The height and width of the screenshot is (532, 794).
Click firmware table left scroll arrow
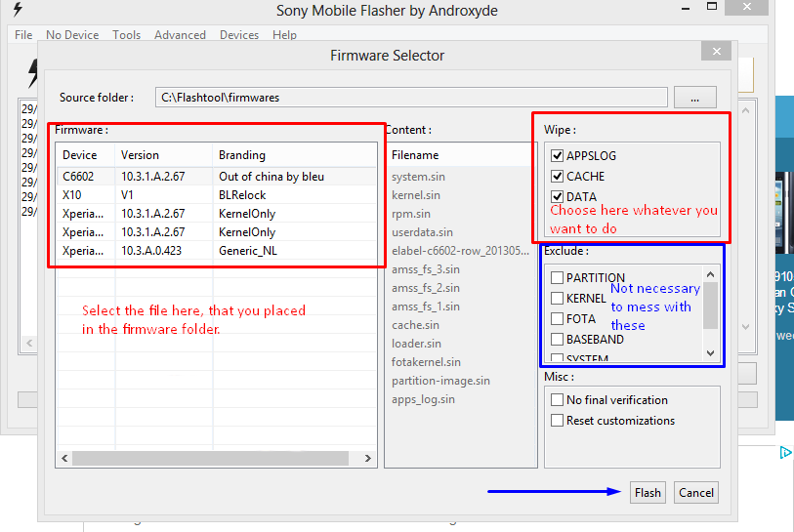point(64,458)
